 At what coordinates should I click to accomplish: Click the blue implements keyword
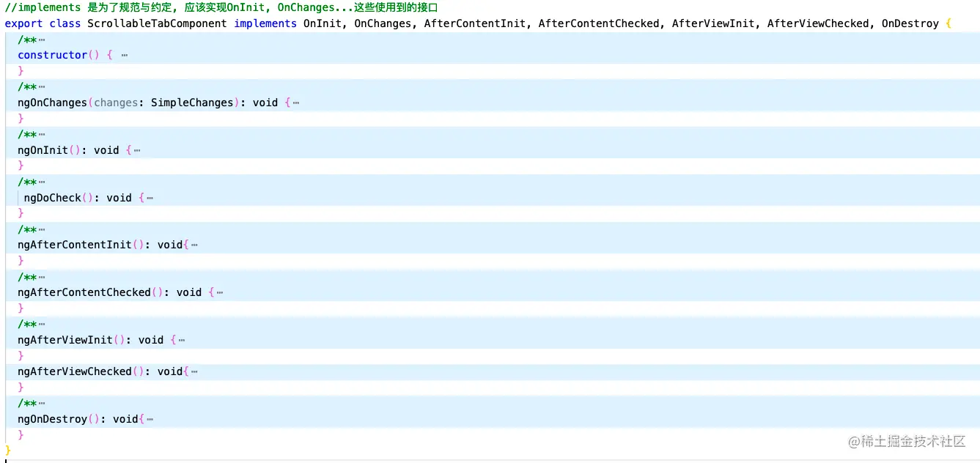tap(265, 23)
